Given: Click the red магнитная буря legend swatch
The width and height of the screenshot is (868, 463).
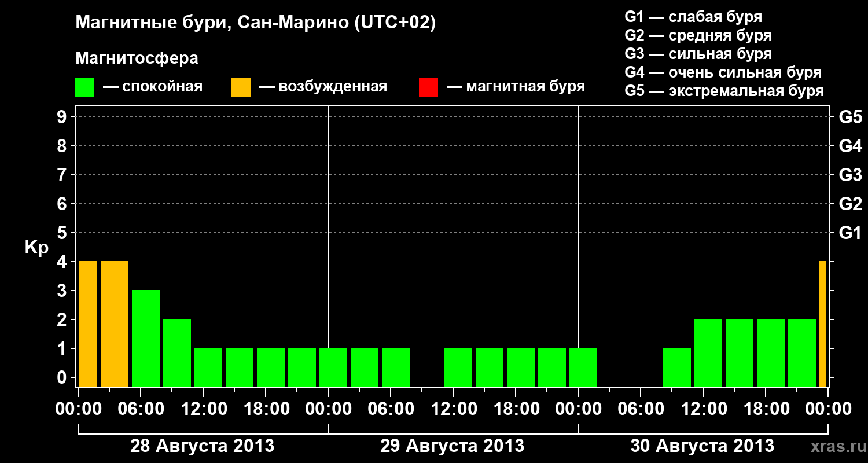Looking at the screenshot, I should click(428, 87).
